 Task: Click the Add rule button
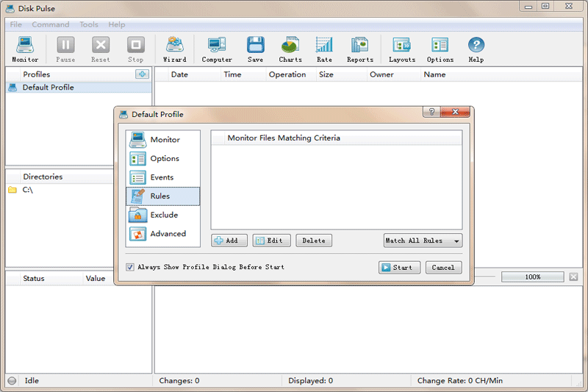point(229,240)
